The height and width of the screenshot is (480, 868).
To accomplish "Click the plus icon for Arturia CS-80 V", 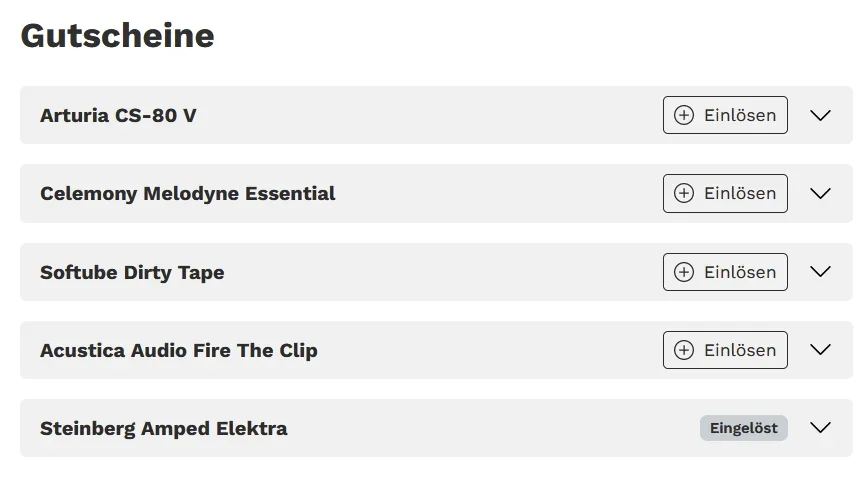I will click(x=684, y=115).
